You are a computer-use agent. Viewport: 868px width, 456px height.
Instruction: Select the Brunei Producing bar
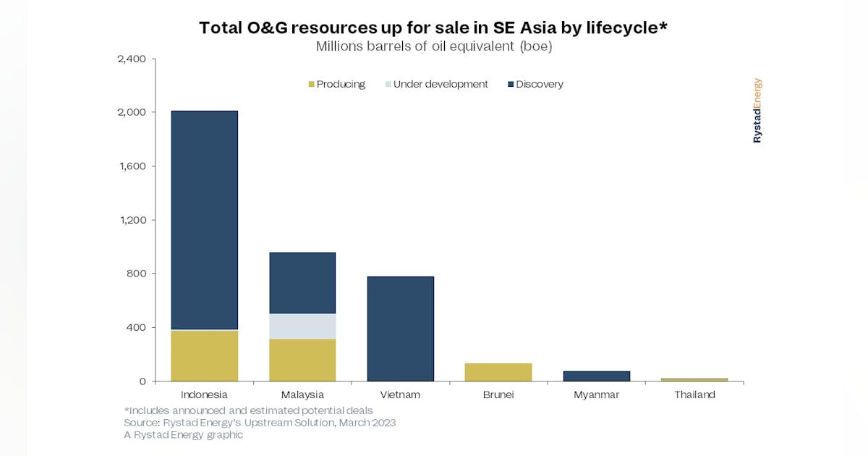point(498,372)
